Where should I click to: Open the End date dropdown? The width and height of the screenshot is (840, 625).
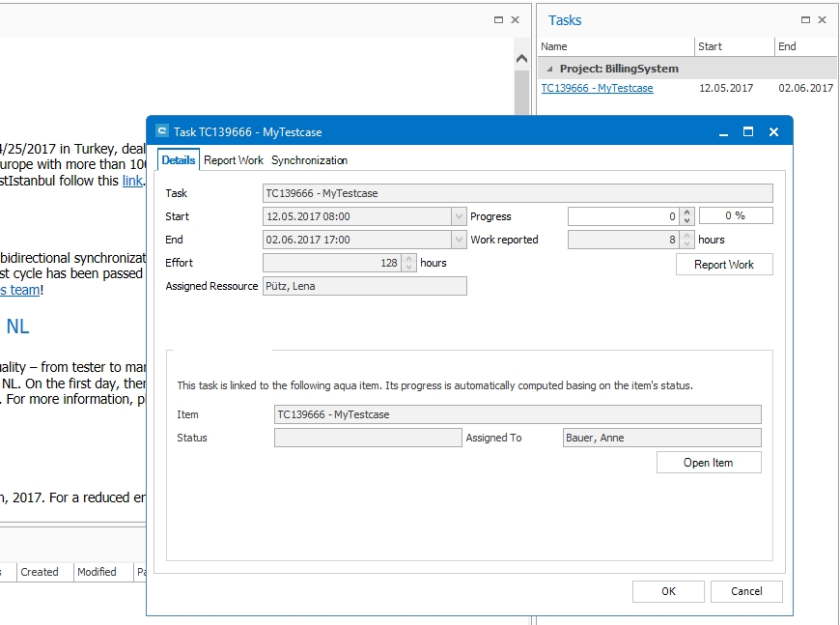pyautogui.click(x=458, y=240)
